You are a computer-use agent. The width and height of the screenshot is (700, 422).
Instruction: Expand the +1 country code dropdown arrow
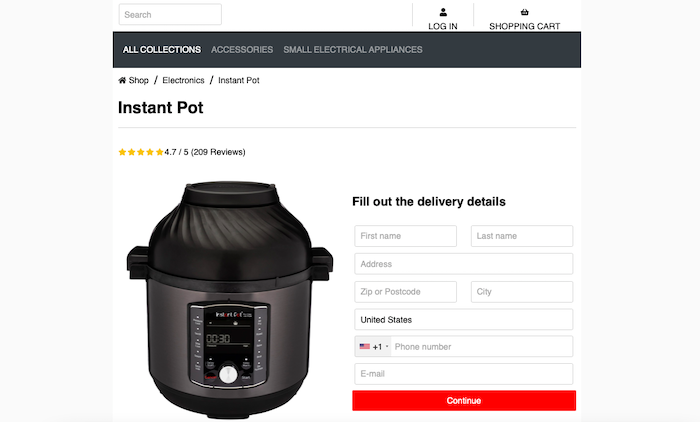tap(387, 347)
